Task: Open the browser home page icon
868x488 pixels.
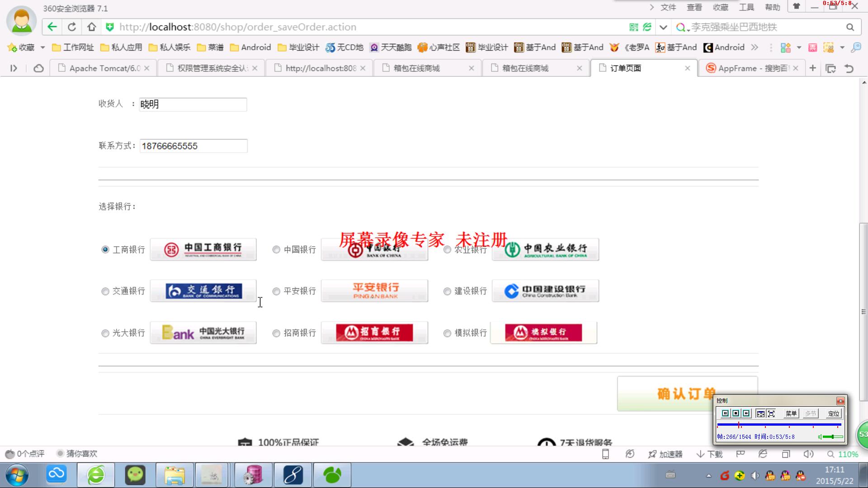Action: tap(91, 27)
